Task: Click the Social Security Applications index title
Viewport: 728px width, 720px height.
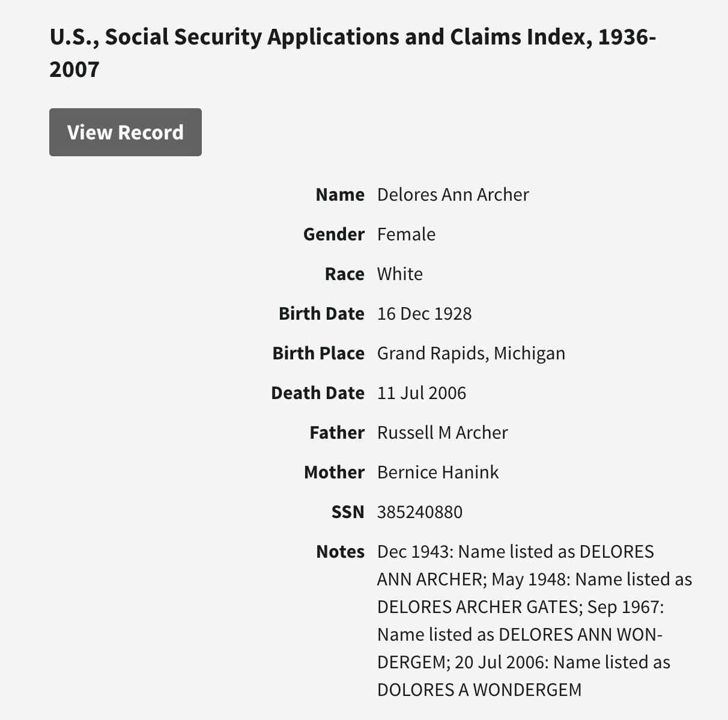Action: [x=353, y=53]
